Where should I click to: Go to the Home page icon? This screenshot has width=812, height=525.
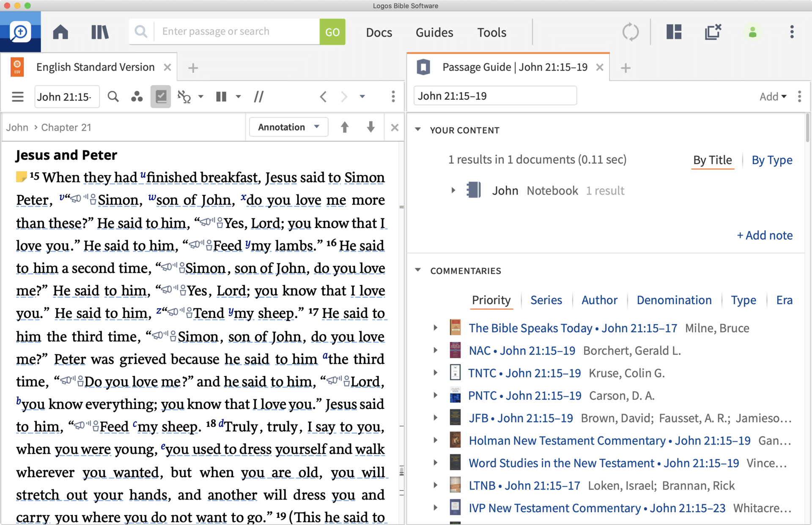[x=60, y=32]
